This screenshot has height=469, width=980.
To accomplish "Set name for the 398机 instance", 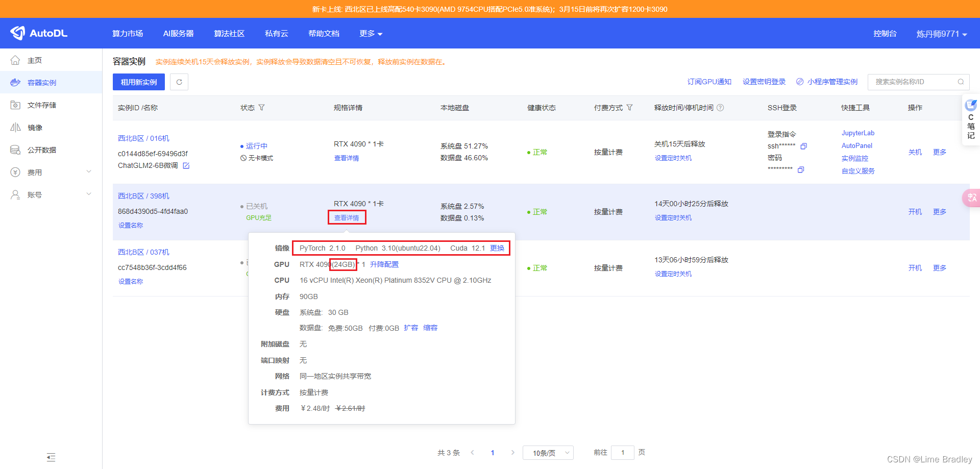I will [x=131, y=226].
